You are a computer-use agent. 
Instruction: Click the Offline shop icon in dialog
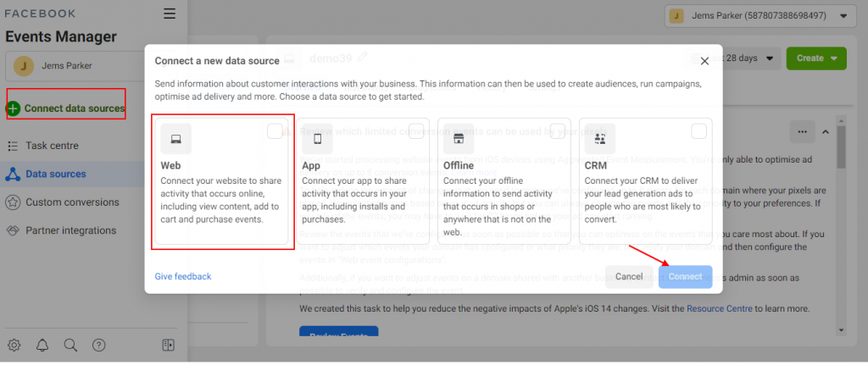point(459,139)
